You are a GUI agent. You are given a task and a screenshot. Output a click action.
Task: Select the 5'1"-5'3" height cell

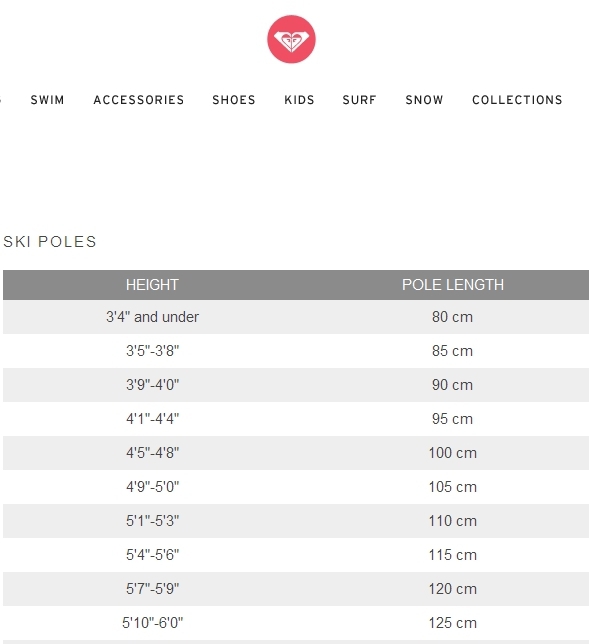(152, 521)
